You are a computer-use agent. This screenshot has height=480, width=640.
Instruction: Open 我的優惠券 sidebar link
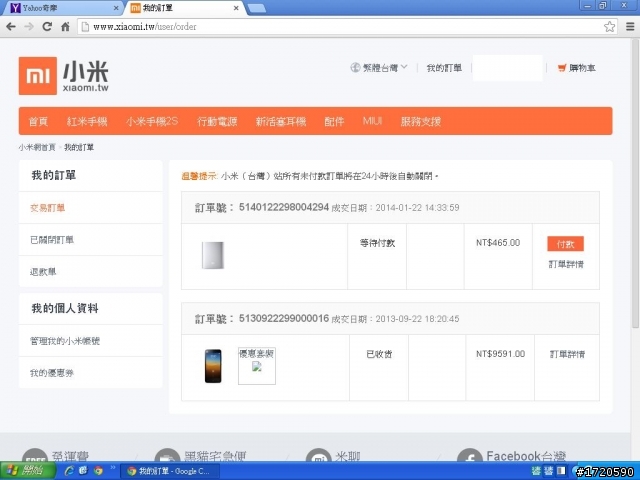[52, 373]
